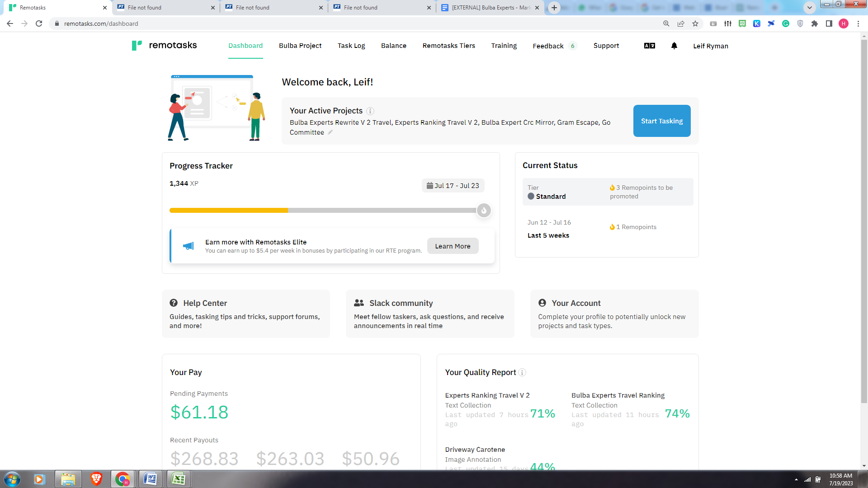This screenshot has width=868, height=488.
Task: Click the Active Projects info icon
Action: [x=370, y=111]
